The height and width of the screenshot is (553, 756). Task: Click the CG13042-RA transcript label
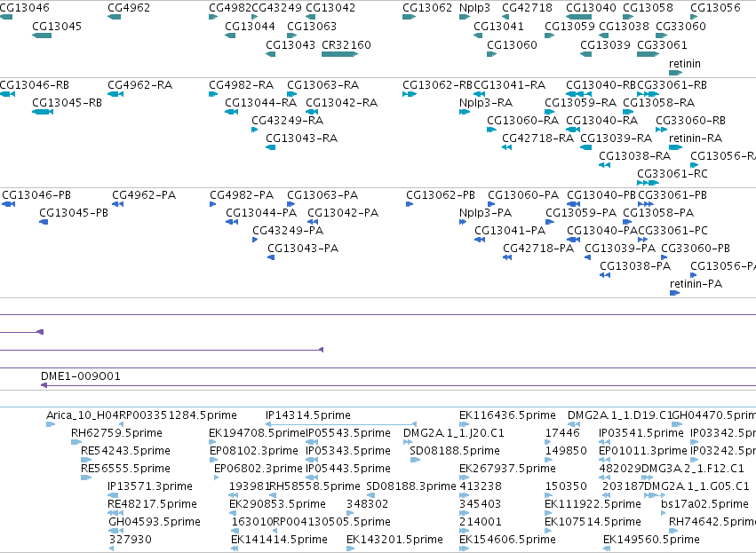[x=342, y=103]
